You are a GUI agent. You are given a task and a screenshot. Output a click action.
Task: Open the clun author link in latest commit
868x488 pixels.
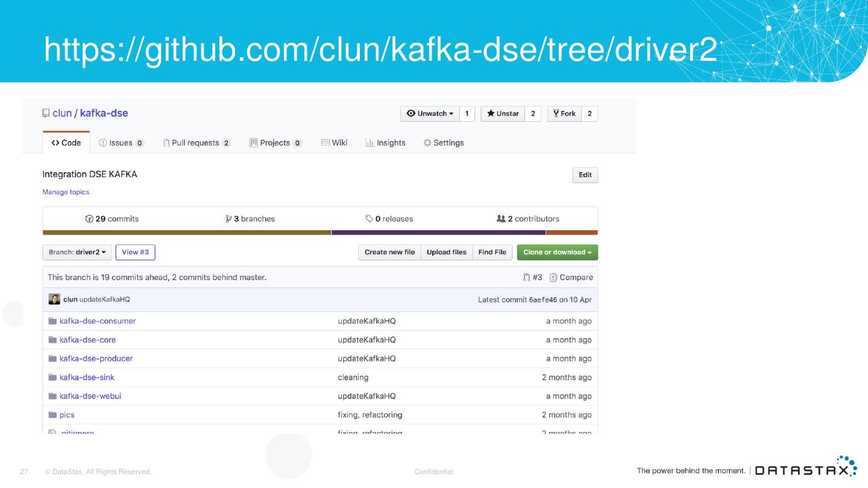tap(71, 299)
